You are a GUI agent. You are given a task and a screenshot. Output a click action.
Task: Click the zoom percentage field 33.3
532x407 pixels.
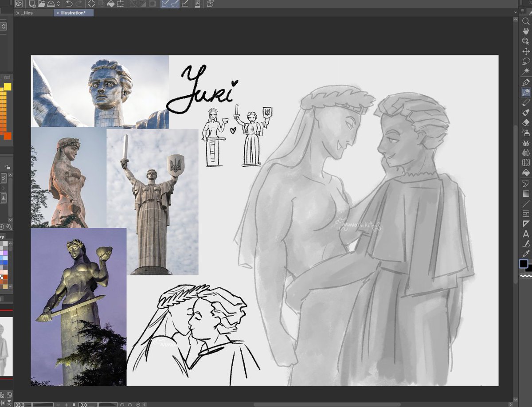pos(23,404)
